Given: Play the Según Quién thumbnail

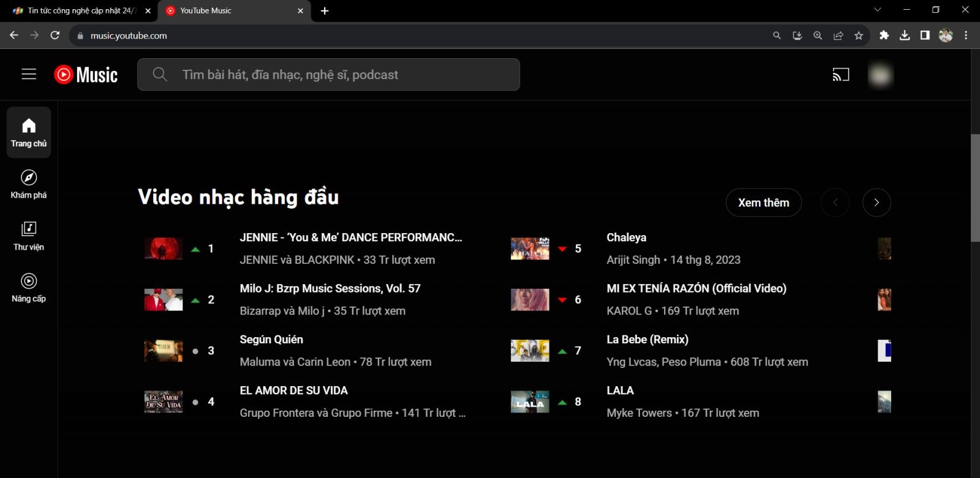Looking at the screenshot, I should [164, 351].
